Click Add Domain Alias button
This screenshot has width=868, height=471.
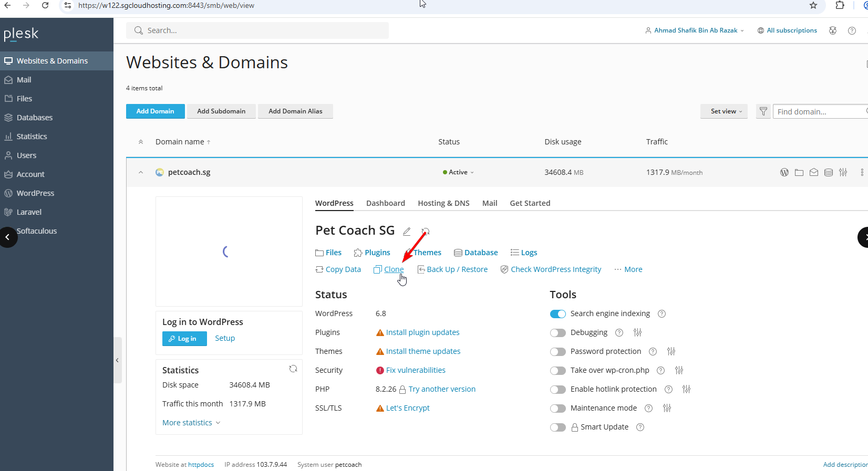pos(295,111)
